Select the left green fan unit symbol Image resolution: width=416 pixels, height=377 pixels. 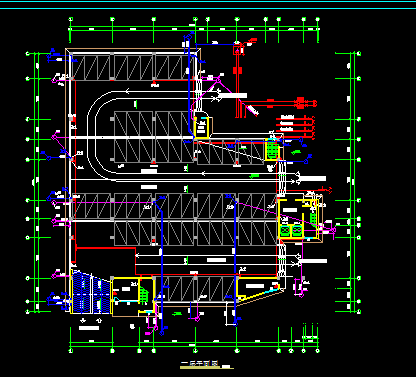pos(285,230)
